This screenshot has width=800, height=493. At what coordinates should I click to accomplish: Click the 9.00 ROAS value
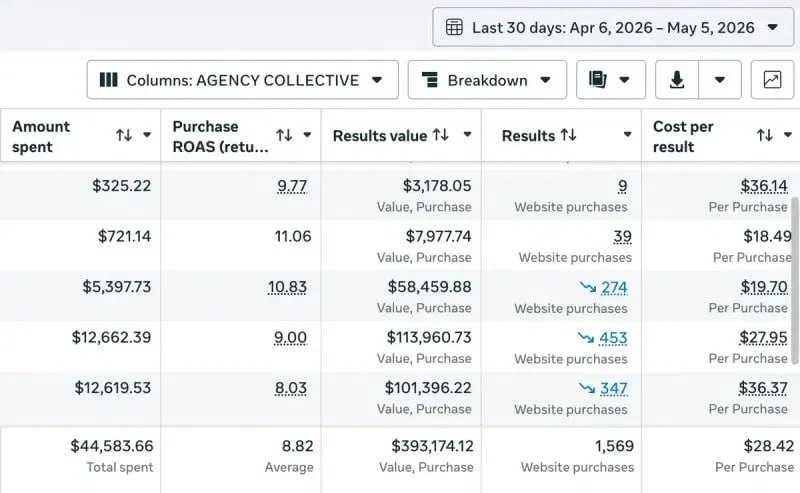click(290, 338)
